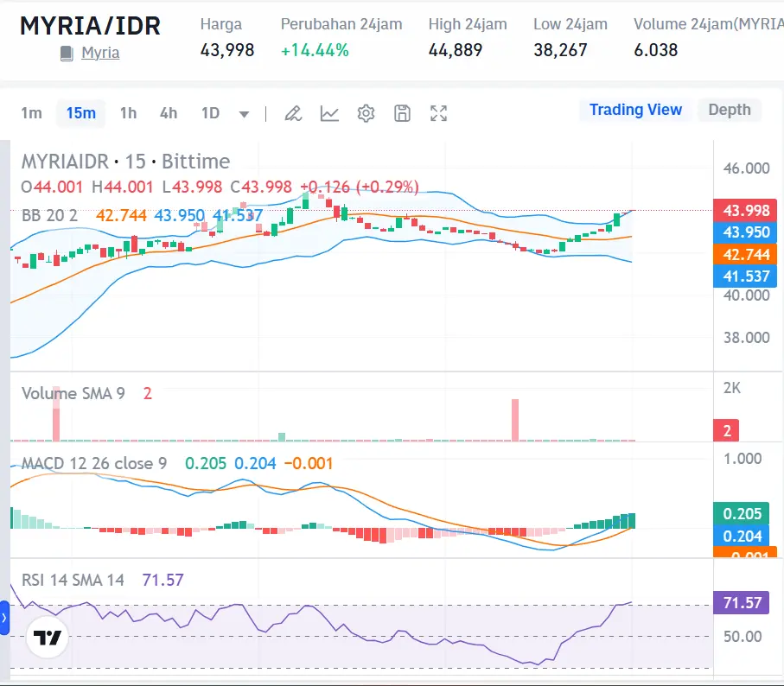Open the drawing tools panel

[x=293, y=113]
